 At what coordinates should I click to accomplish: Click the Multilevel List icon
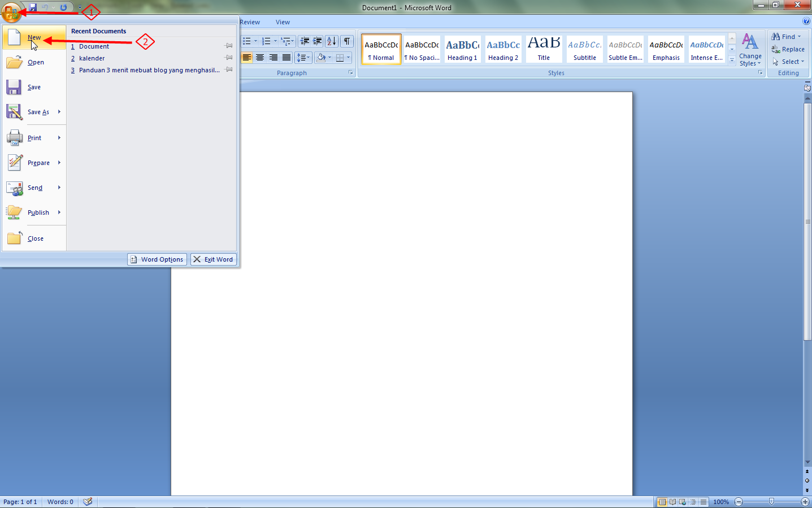(x=286, y=41)
